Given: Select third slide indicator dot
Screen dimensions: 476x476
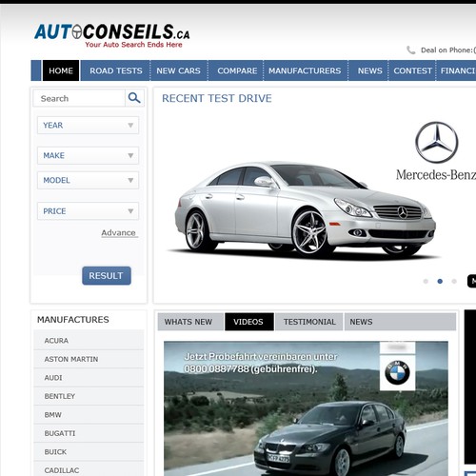Looking at the screenshot, I should click(x=454, y=281).
